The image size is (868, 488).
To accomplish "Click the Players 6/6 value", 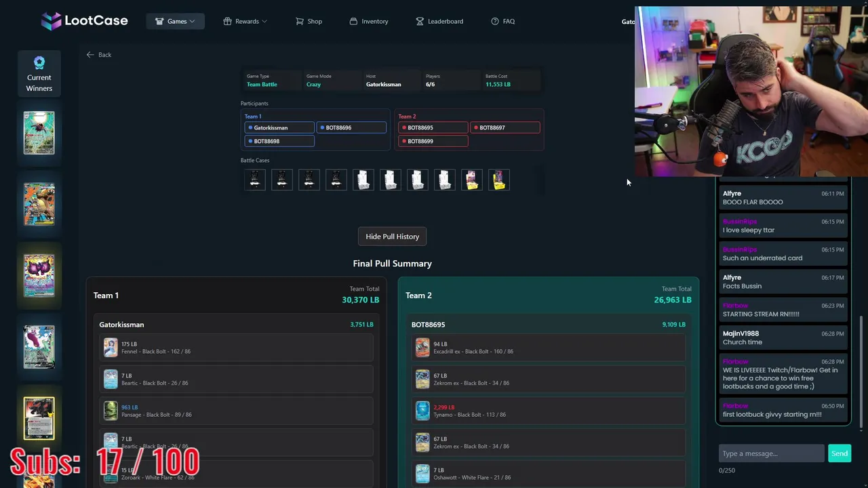I will [430, 85].
